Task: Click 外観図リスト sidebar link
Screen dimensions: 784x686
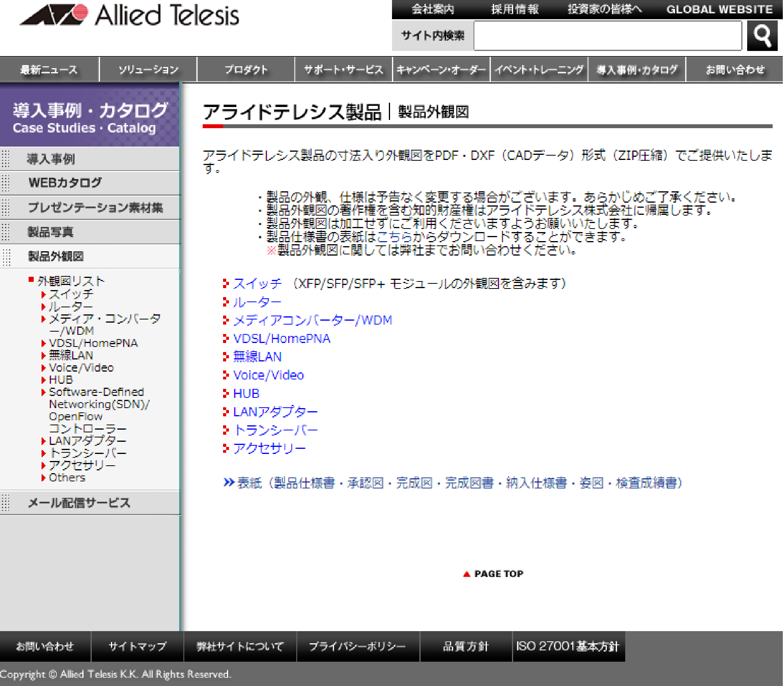Action: point(71,281)
